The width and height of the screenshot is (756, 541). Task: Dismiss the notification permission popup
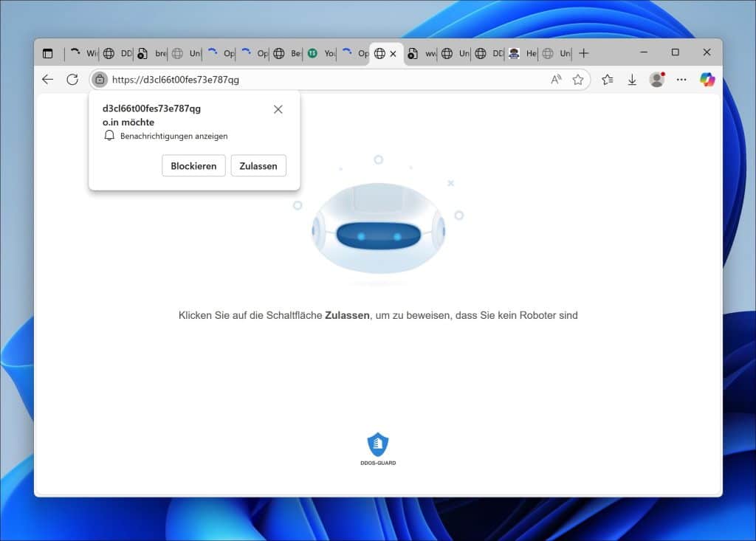pyautogui.click(x=278, y=109)
